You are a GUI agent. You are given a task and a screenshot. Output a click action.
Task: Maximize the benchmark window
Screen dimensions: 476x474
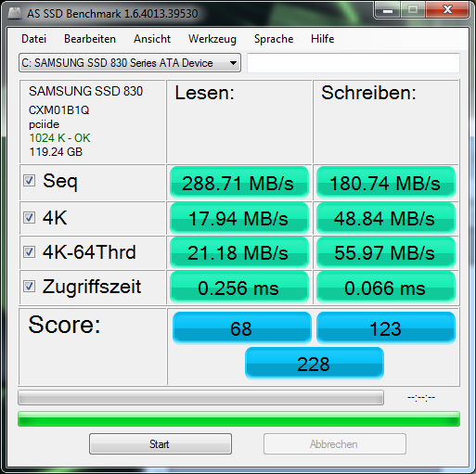click(413, 10)
